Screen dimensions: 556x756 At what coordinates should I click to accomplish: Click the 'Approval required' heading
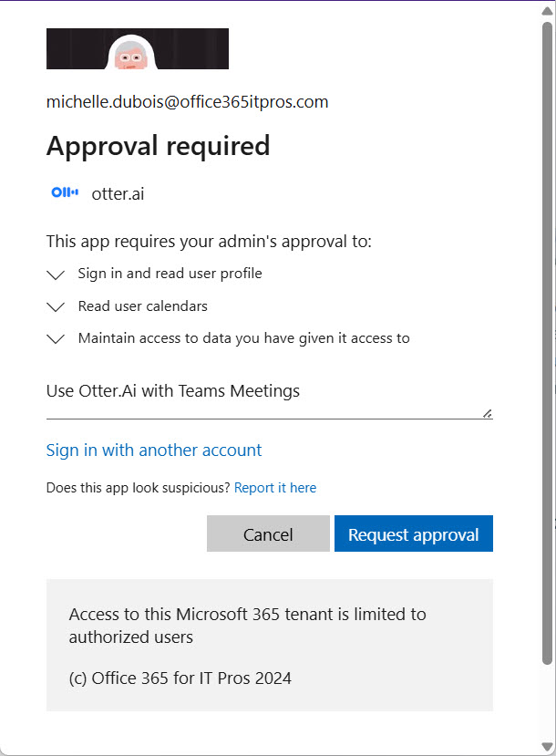tap(158, 146)
